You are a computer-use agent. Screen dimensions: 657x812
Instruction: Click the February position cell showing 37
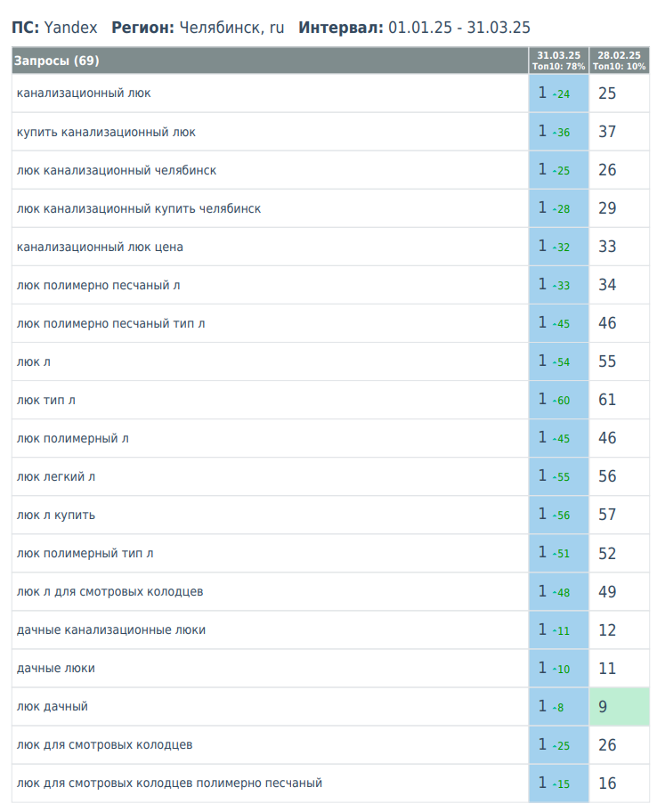[619, 132]
